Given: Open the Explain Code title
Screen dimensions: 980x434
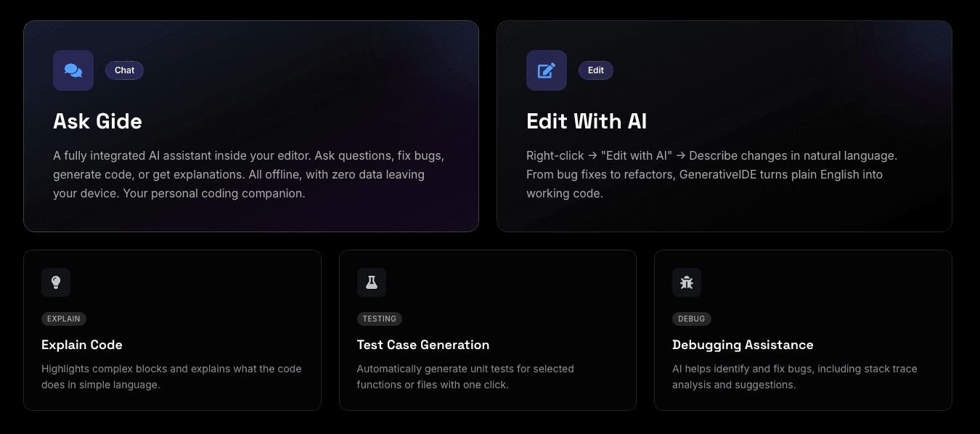Looking at the screenshot, I should point(82,345).
